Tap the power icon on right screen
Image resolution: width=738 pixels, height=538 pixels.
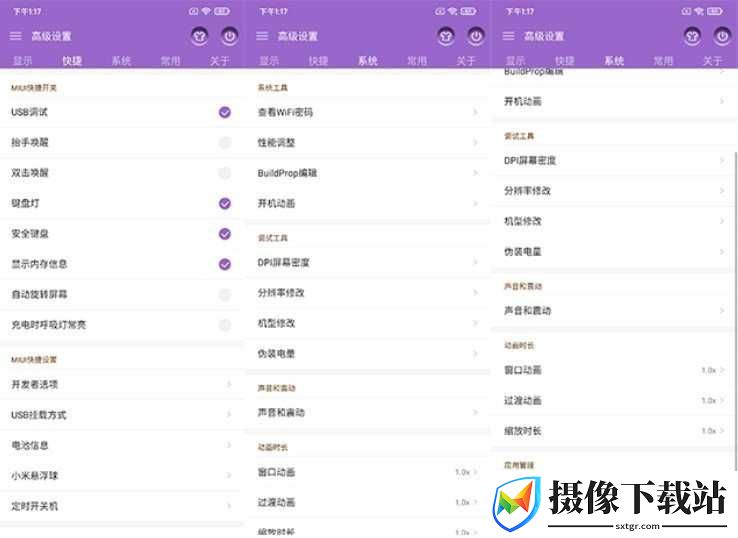[722, 36]
